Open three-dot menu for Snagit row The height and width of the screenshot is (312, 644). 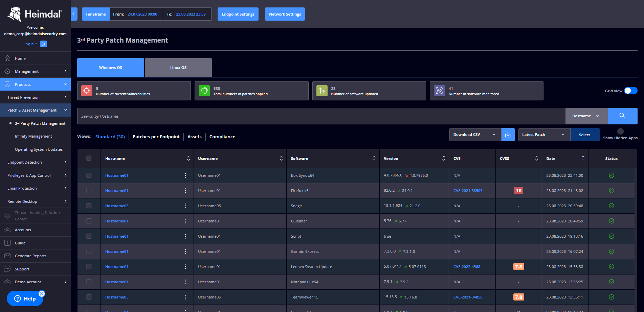click(185, 206)
